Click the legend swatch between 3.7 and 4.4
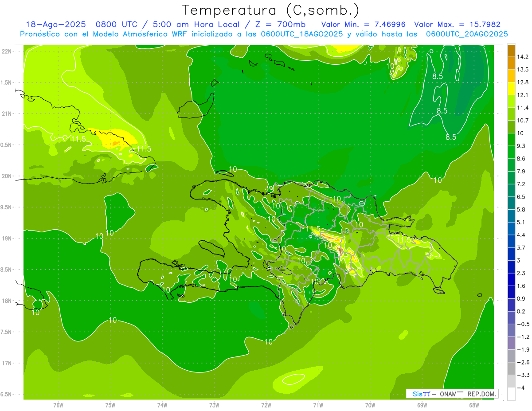 click(511, 241)
